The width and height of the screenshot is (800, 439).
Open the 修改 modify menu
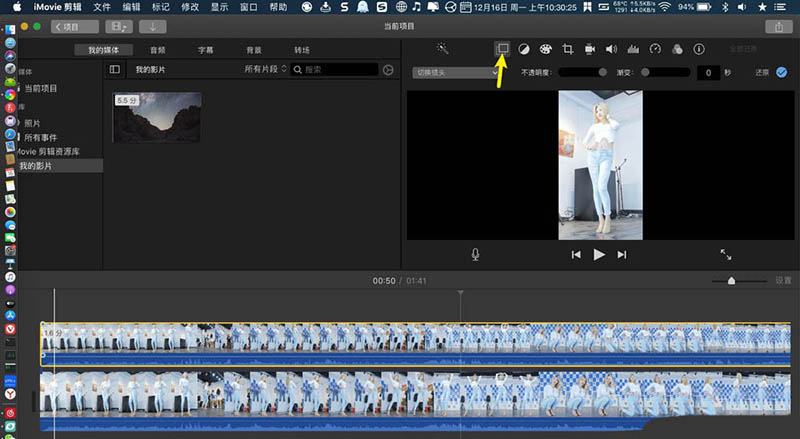pyautogui.click(x=190, y=7)
